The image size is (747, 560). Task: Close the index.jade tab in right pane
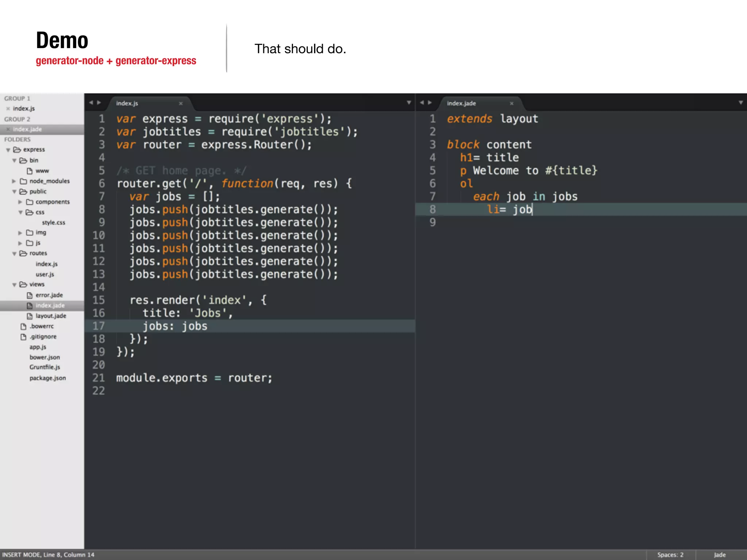click(511, 104)
